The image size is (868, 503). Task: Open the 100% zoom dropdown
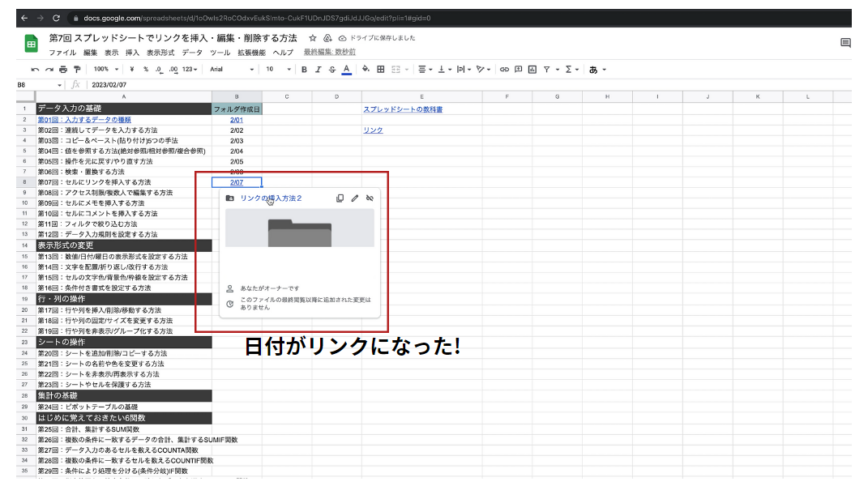click(105, 70)
